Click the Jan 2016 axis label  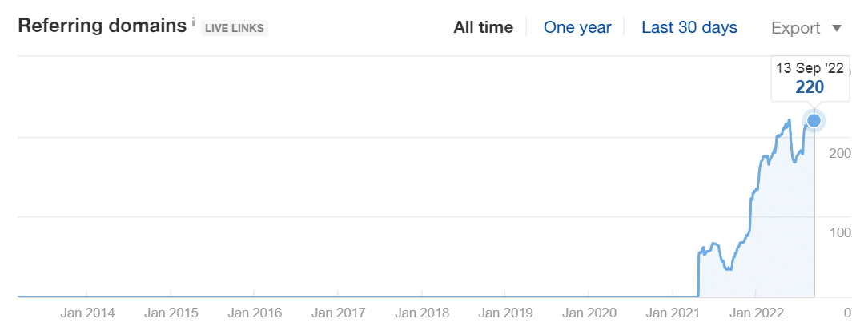(255, 313)
